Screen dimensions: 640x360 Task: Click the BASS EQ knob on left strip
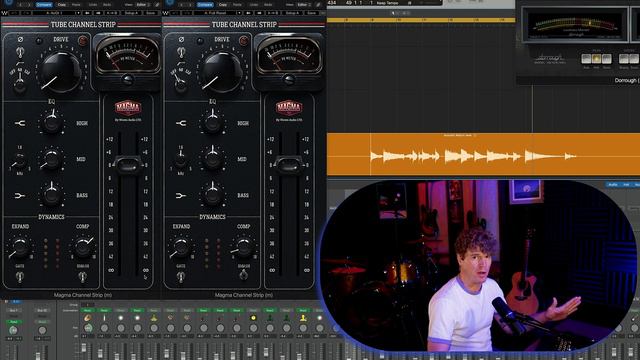51,195
